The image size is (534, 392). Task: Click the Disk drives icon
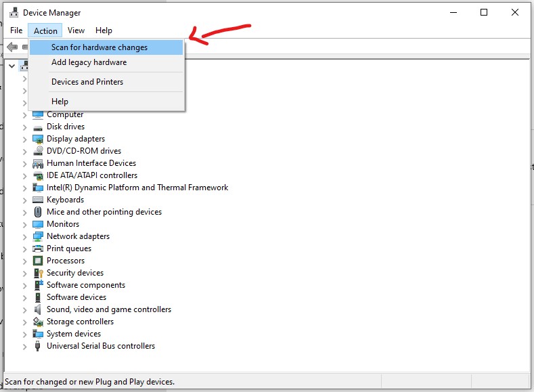point(38,127)
